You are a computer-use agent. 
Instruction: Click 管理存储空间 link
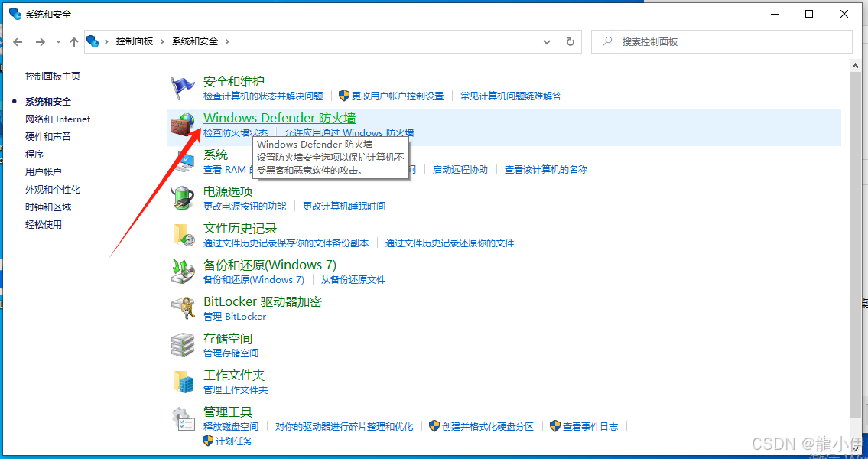[231, 353]
